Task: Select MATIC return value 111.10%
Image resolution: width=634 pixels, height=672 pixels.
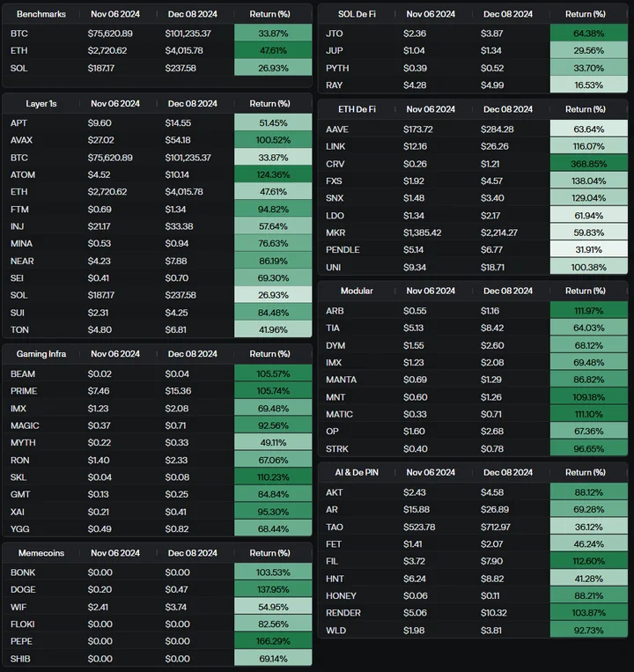Action: pos(588,415)
